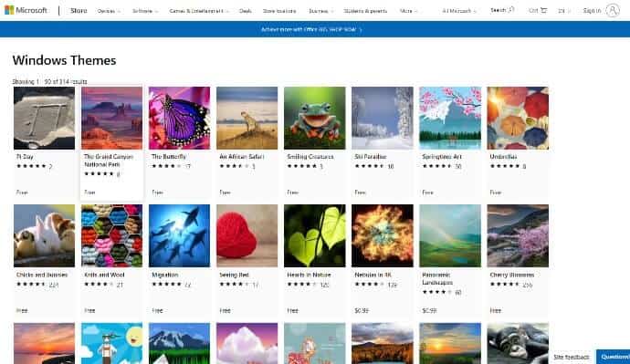Click the Free label under Ski Paradise
The height and width of the screenshot is (364, 630).
[x=360, y=192]
